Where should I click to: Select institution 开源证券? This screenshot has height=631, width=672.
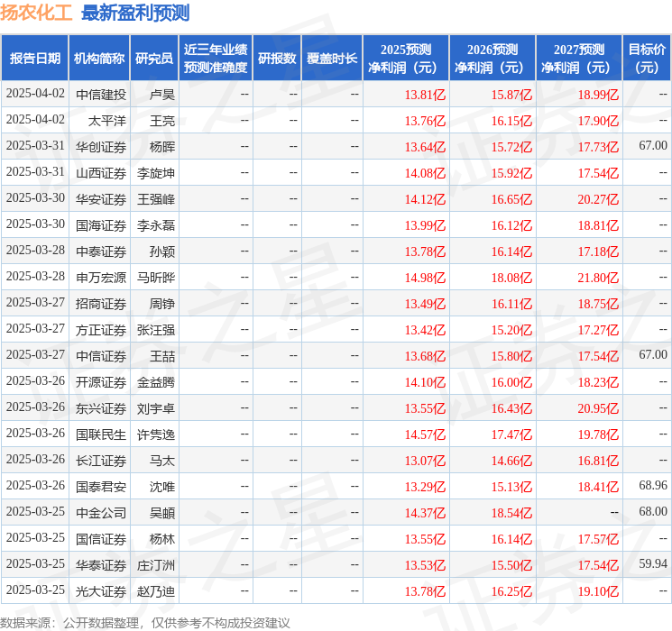(101, 381)
